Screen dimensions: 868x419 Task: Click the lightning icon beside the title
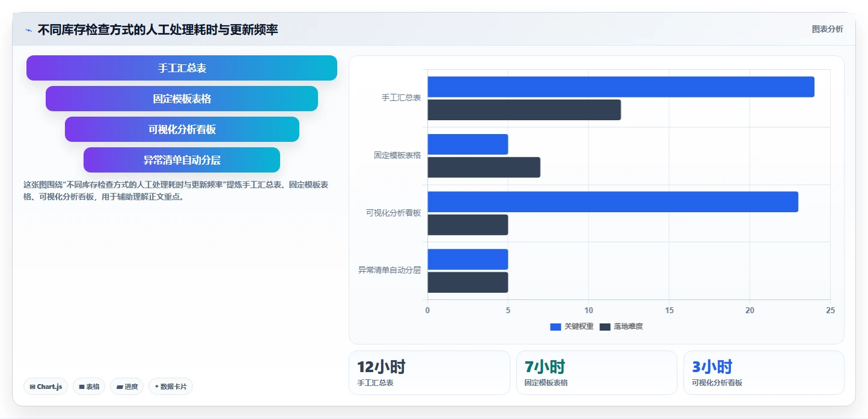click(28, 30)
